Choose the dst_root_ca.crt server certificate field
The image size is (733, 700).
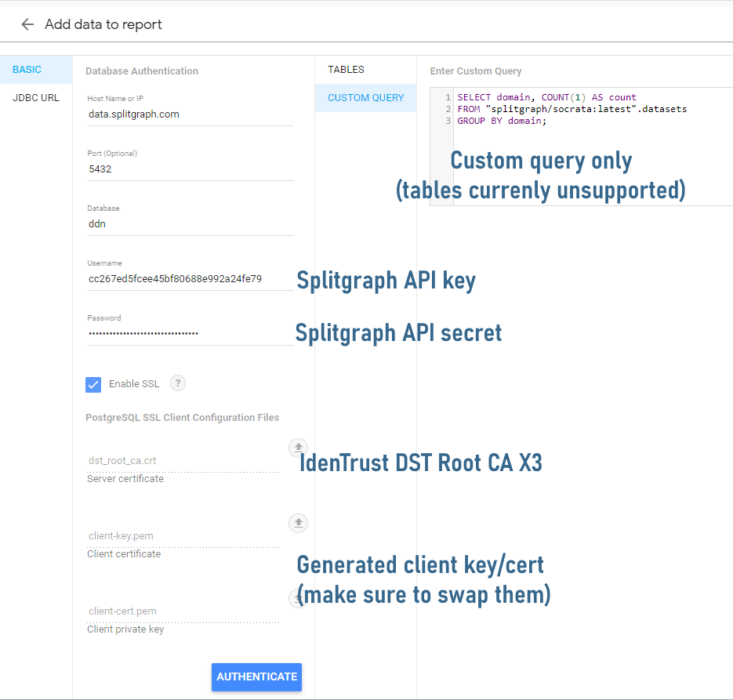click(183, 461)
